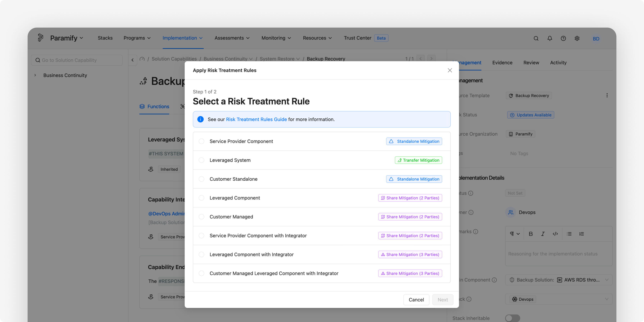Click the Next button
The image size is (644, 322).
pyautogui.click(x=443, y=300)
